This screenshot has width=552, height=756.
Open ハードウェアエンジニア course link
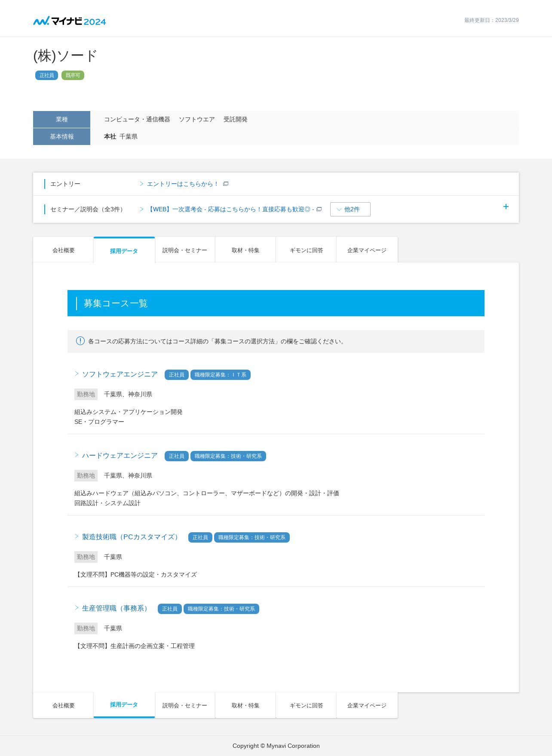120,456
